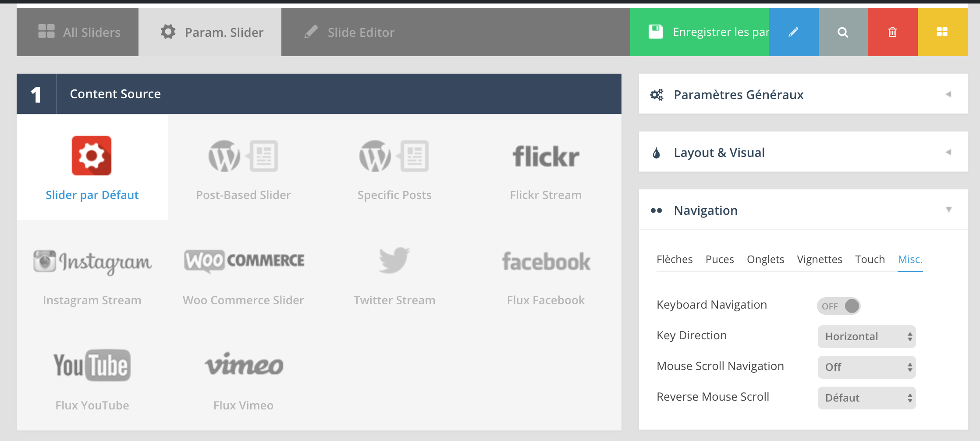Switch to the Touch tab

tap(870, 260)
